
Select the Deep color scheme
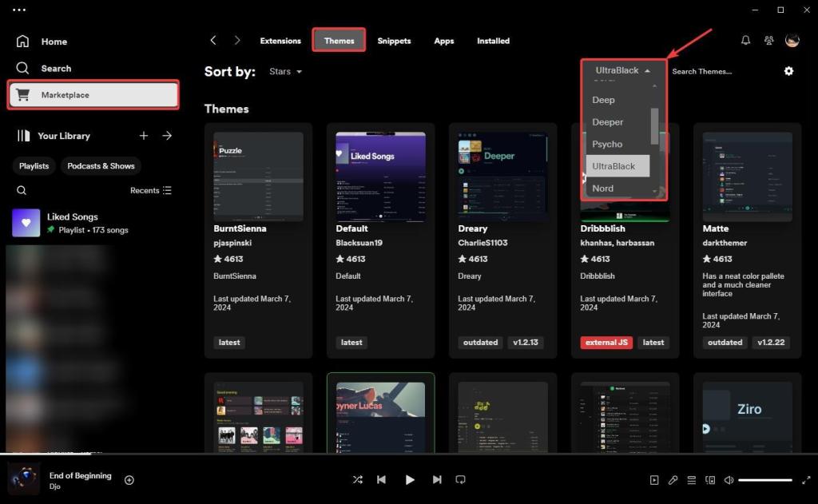coord(618,100)
